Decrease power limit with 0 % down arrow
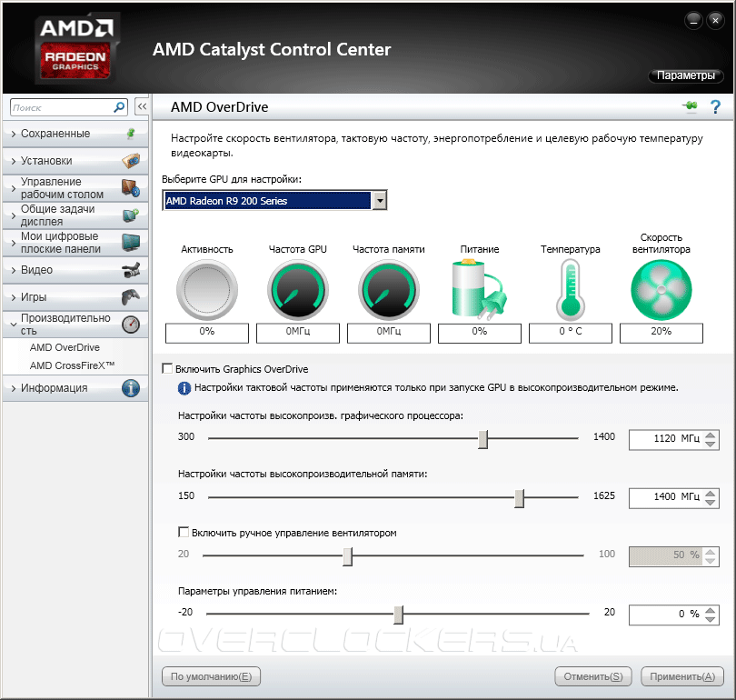Image resolution: width=736 pixels, height=700 pixels. tap(711, 619)
